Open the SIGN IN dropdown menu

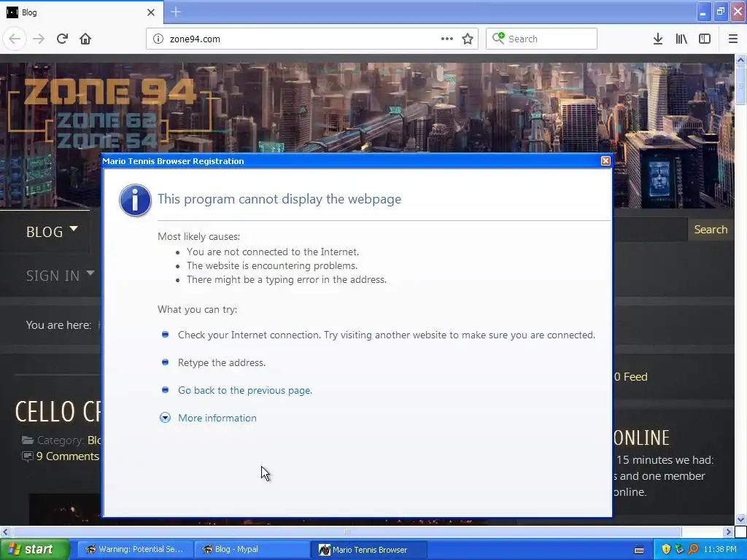(61, 275)
